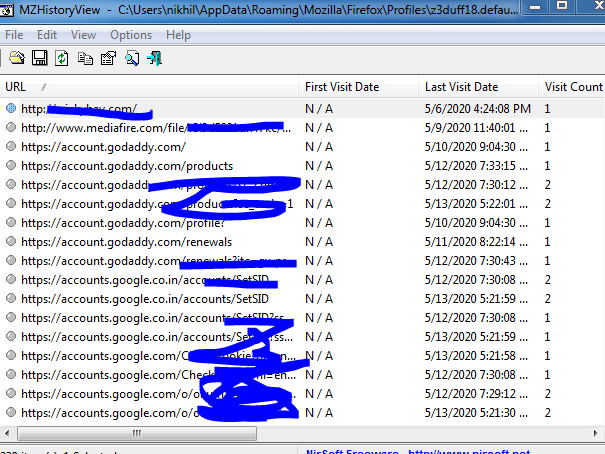Select the account.godaddy.com/products URL

pos(127,166)
